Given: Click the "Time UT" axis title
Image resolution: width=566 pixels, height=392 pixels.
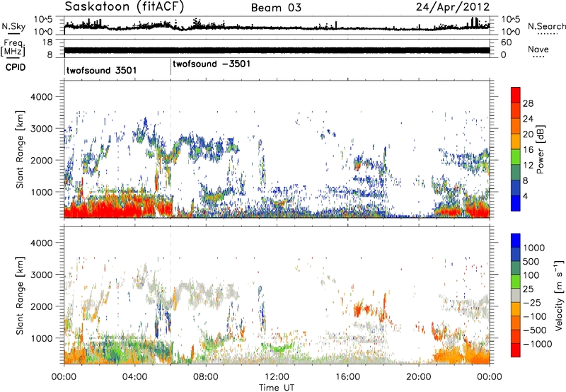Looking at the screenshot, I should coord(277,387).
